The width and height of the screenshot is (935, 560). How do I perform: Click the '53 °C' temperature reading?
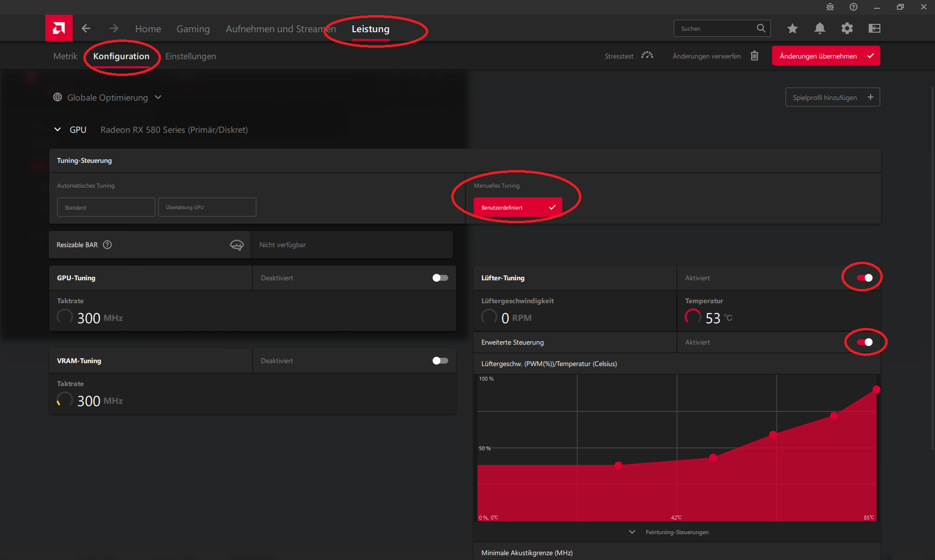[x=719, y=318]
